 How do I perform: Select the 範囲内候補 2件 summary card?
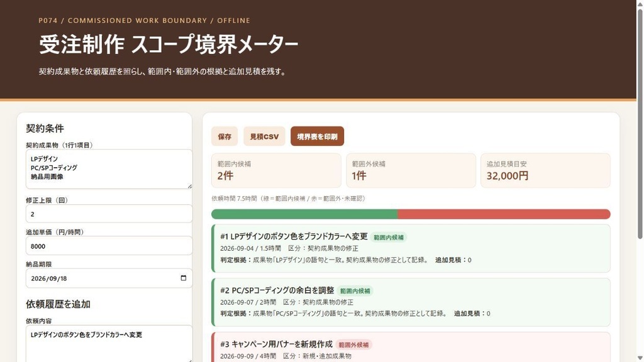276,170
